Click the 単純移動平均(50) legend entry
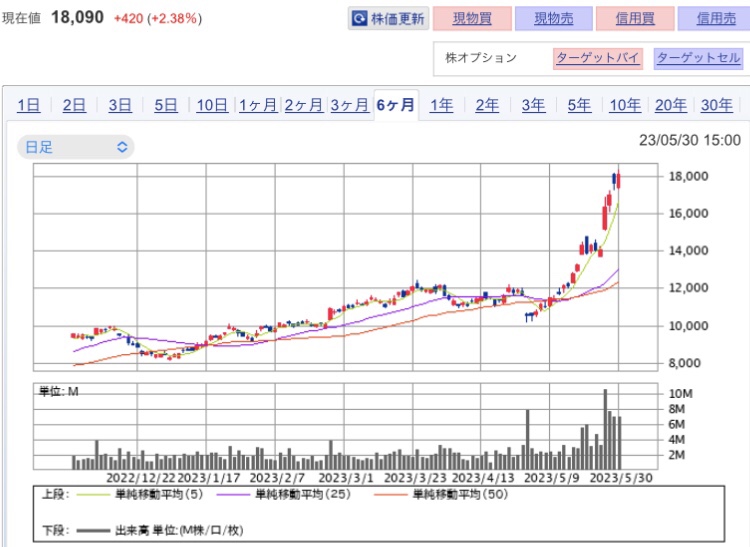The height and width of the screenshot is (547, 750). click(x=441, y=494)
